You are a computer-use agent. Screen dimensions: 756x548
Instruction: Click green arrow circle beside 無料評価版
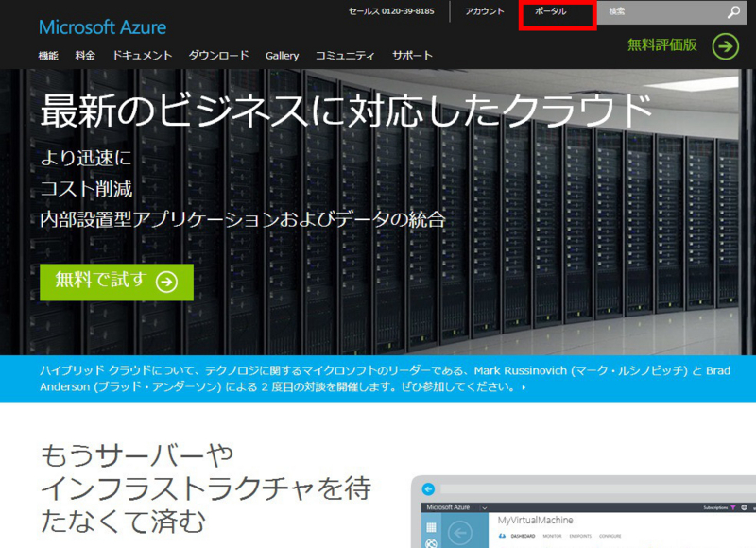(x=725, y=46)
